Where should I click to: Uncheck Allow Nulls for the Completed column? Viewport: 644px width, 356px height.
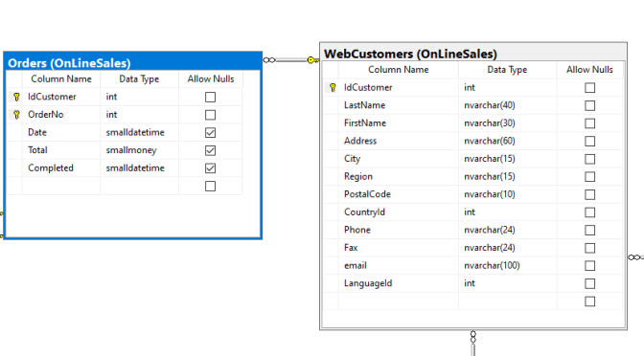point(210,168)
